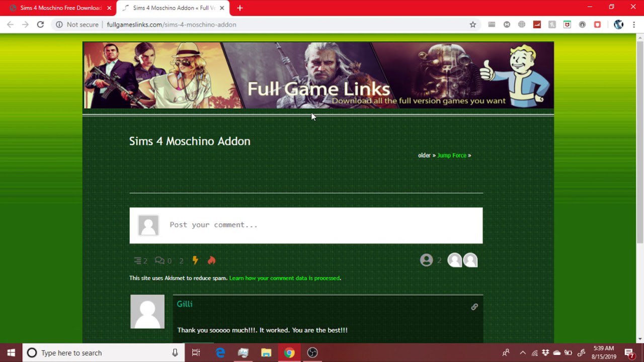Go back to the previous page in Chrome
The width and height of the screenshot is (644, 362).
point(10,24)
